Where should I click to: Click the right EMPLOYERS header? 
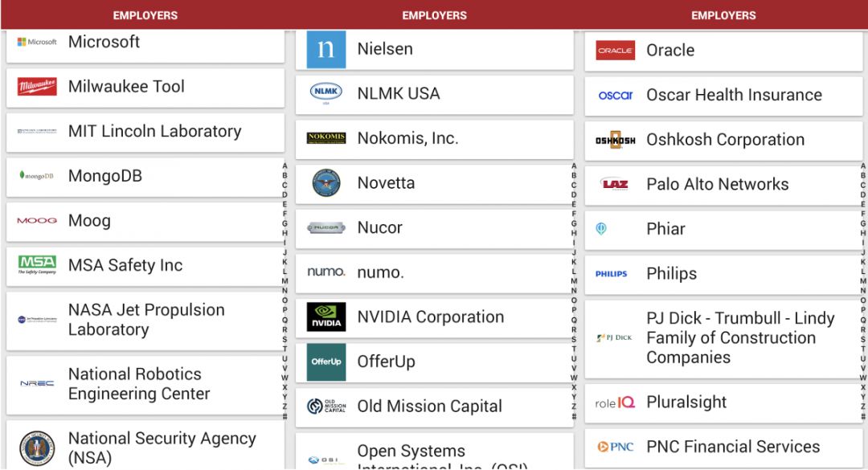coord(723,15)
